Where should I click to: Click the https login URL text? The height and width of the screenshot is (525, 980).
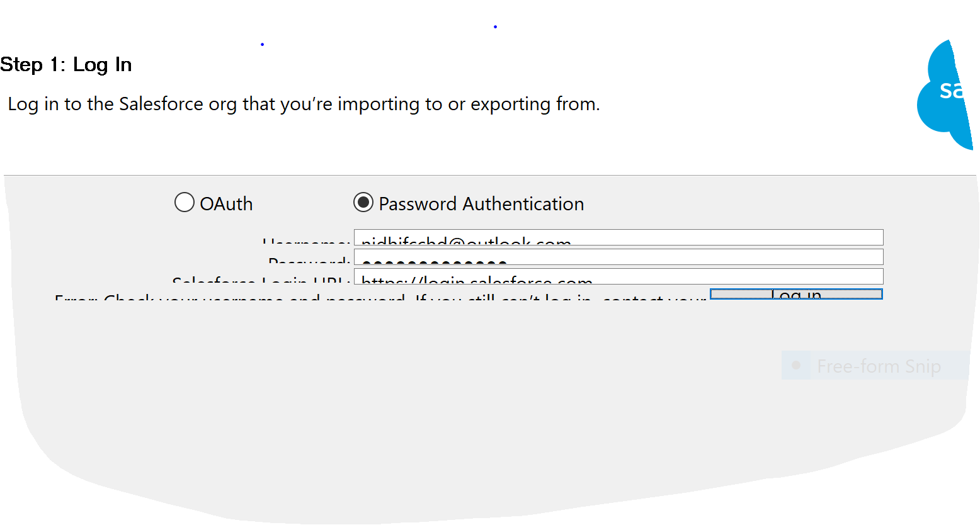477,281
